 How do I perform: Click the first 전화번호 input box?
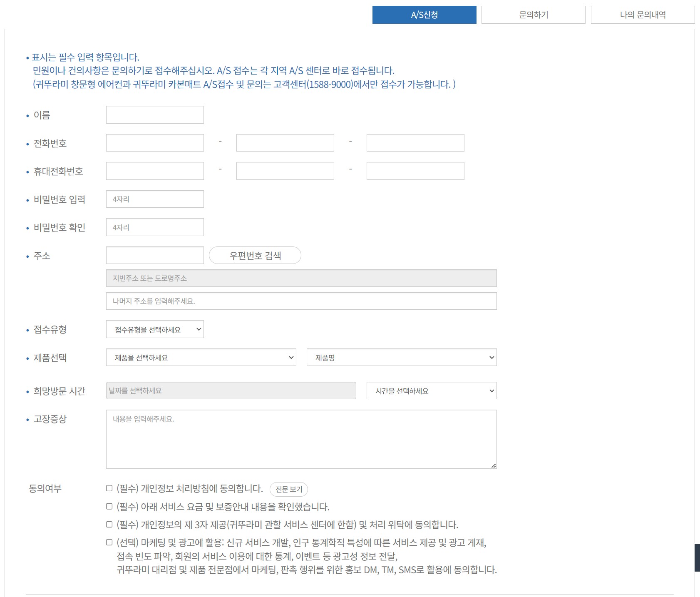(154, 142)
